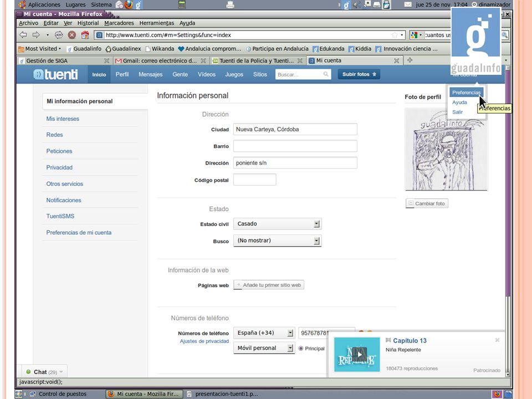
Task: Open the URL bar history dropdown arrow
Action: (402, 35)
